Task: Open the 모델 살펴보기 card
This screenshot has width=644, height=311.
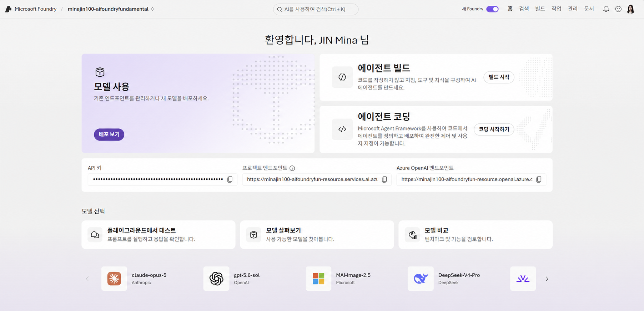Action: coord(317,235)
